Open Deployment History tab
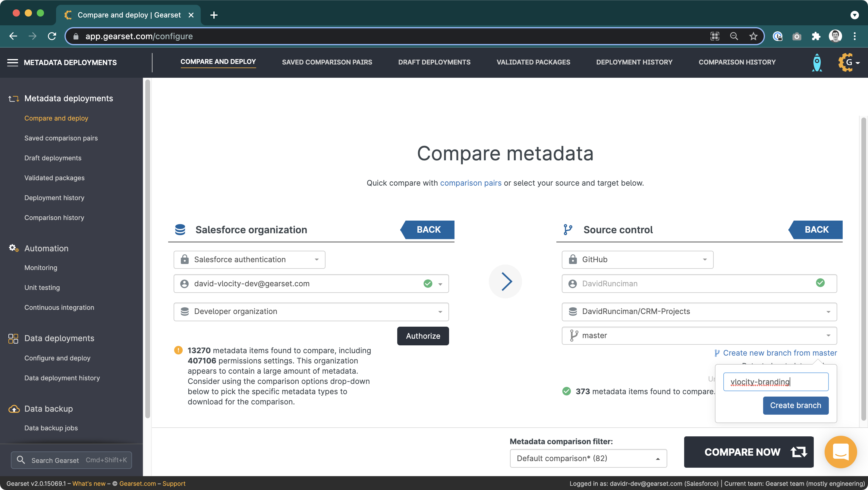The width and height of the screenshot is (868, 490). point(634,62)
